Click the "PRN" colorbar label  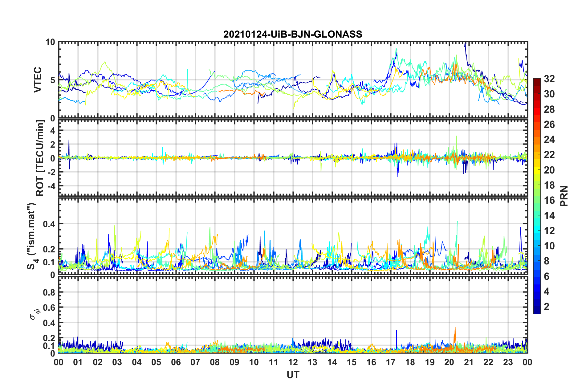[x=564, y=196]
